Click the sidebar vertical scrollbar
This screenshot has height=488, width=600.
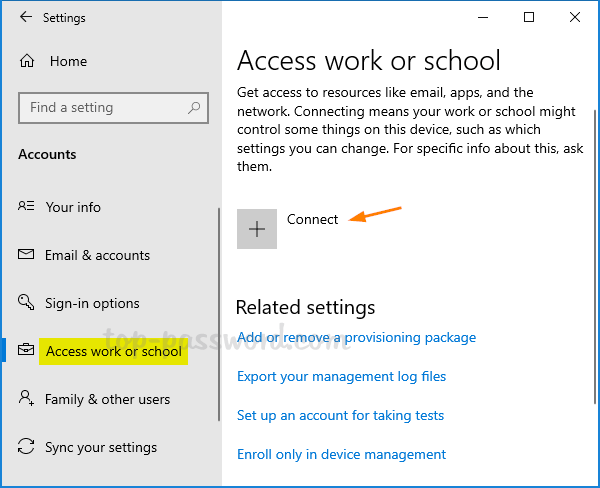point(218,315)
